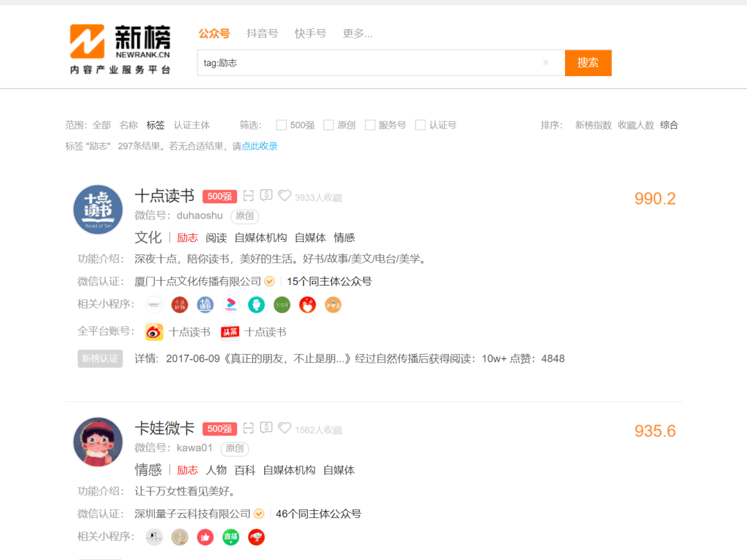Check the 500强 filter checkbox
This screenshot has height=560, width=747.
(282, 125)
